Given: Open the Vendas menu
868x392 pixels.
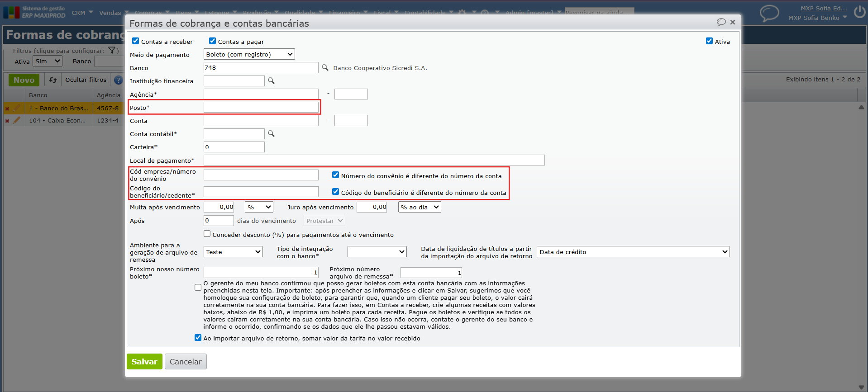Looking at the screenshot, I should [114, 13].
